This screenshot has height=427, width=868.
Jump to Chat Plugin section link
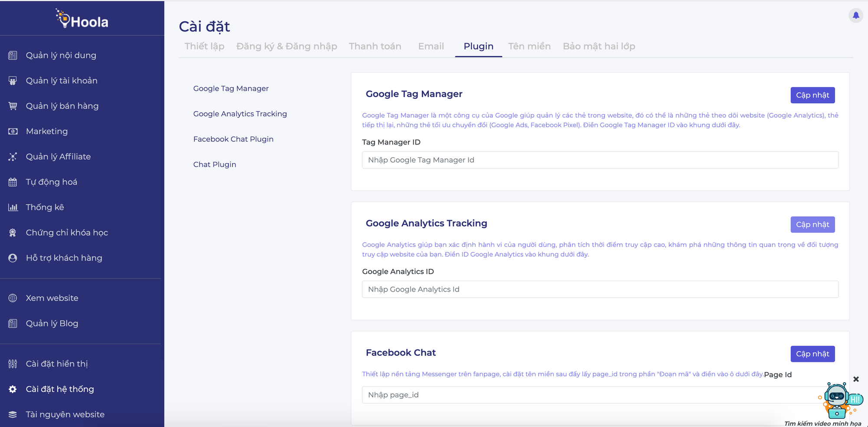pyautogui.click(x=215, y=164)
